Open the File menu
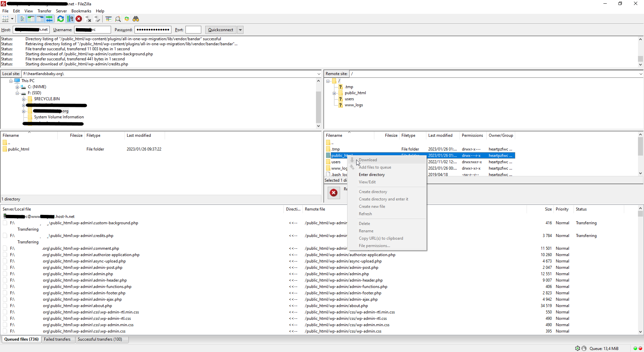This screenshot has height=352, width=644. pos(5,11)
